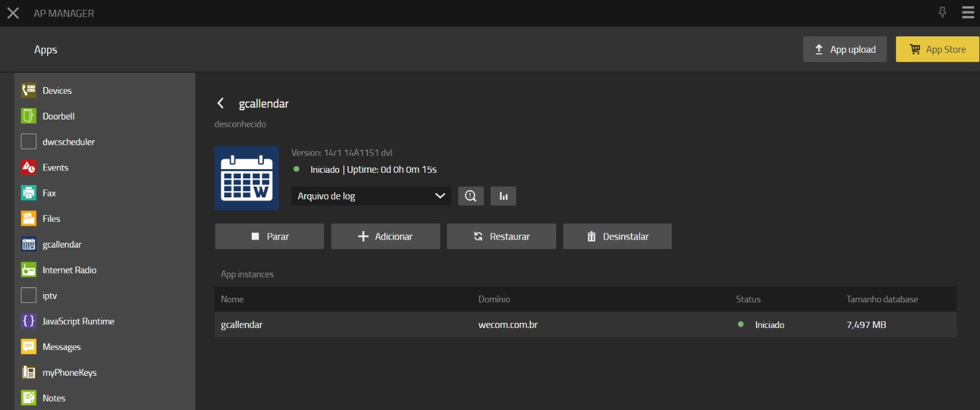The height and width of the screenshot is (410, 980).
Task: Click the Desinstalar button
Action: (x=617, y=237)
